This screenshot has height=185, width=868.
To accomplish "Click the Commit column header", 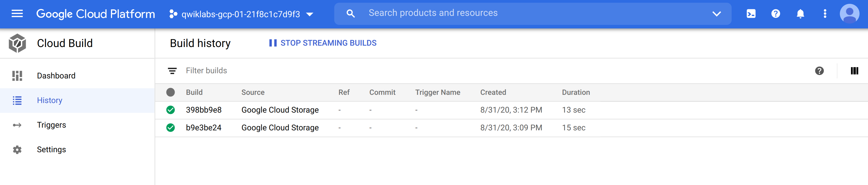I will [x=382, y=92].
